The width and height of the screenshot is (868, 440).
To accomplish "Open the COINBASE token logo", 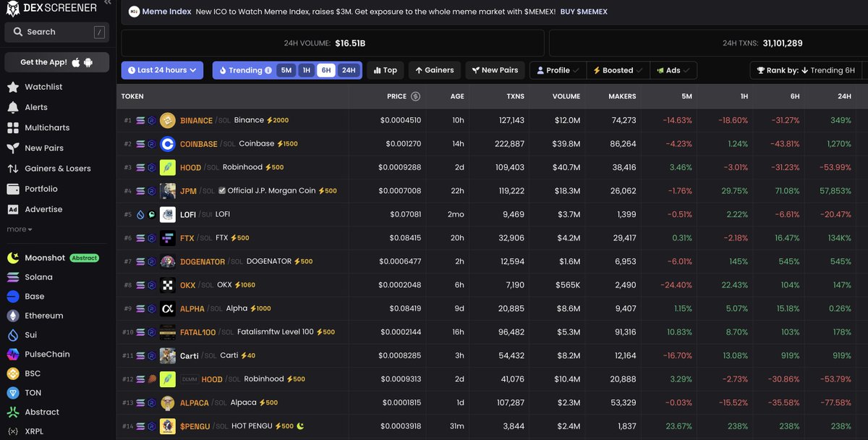I will point(168,144).
